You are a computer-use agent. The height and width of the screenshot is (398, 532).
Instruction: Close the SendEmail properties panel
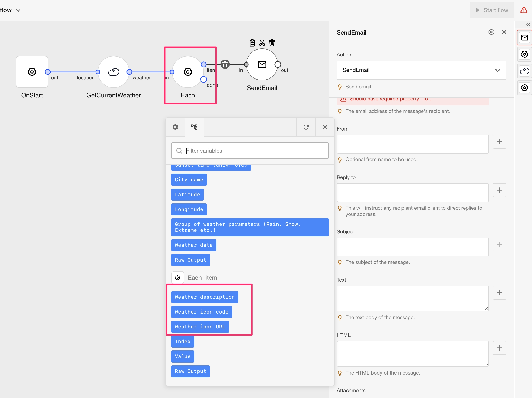[x=504, y=32]
